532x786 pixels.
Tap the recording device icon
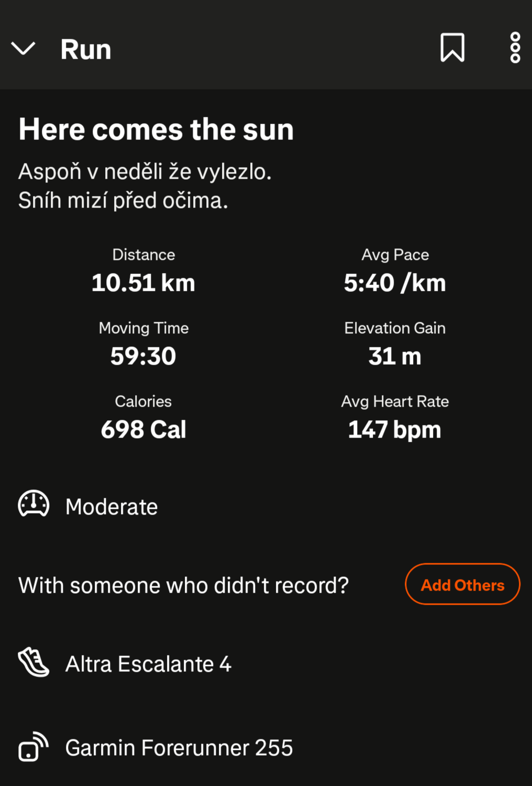tap(34, 747)
